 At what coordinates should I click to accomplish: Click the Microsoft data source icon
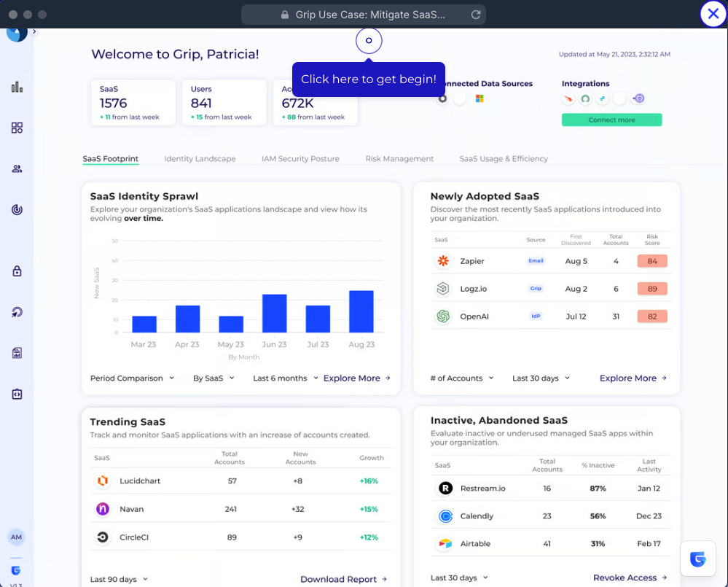tap(480, 98)
